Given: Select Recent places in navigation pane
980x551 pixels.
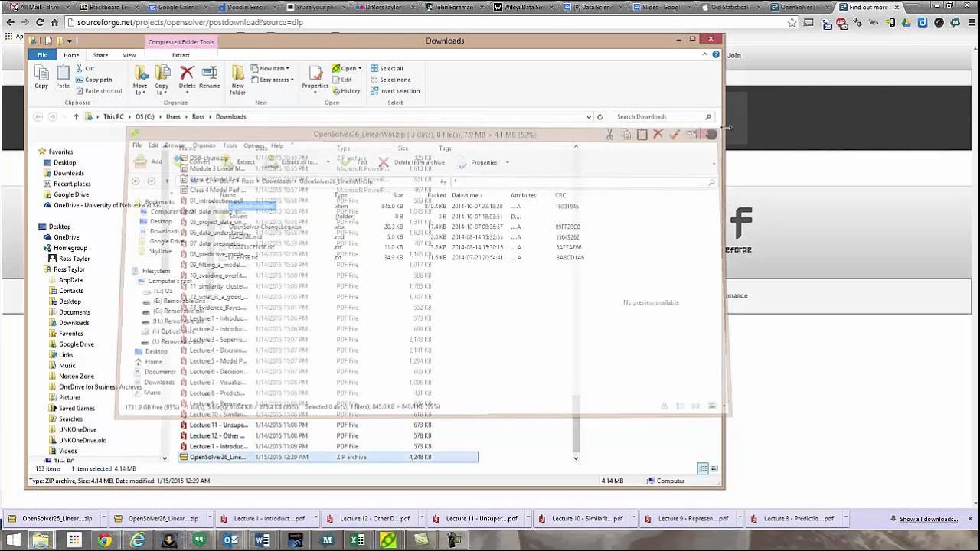Looking at the screenshot, I should click(x=72, y=184).
